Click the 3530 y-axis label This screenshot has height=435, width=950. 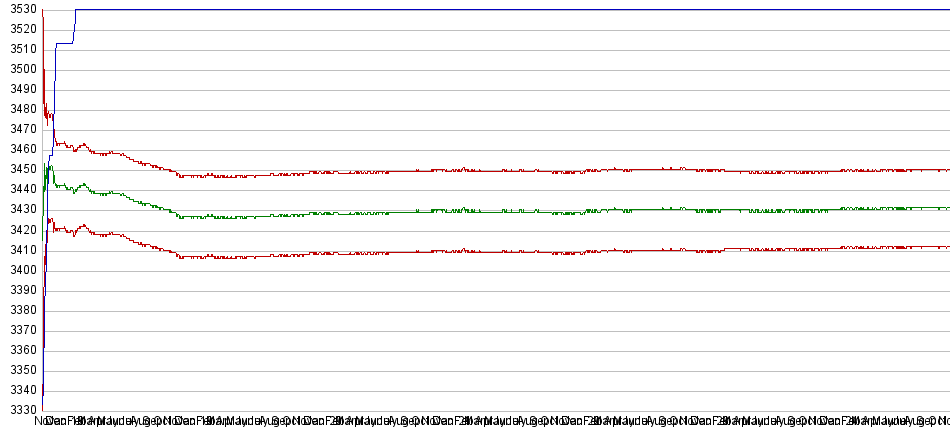(19, 9)
